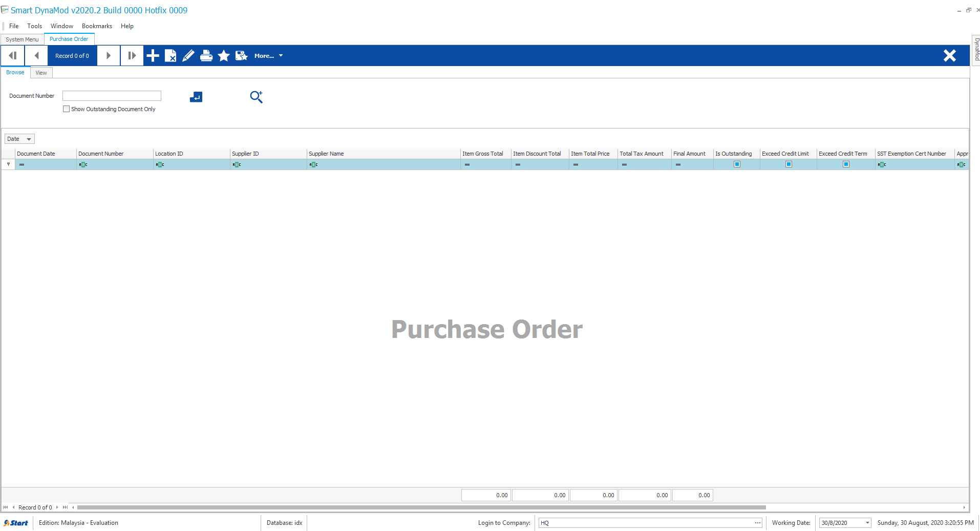Toggle the Exceed Credit Term filter checkbox
Screen dimensions: 980x531
846,164
